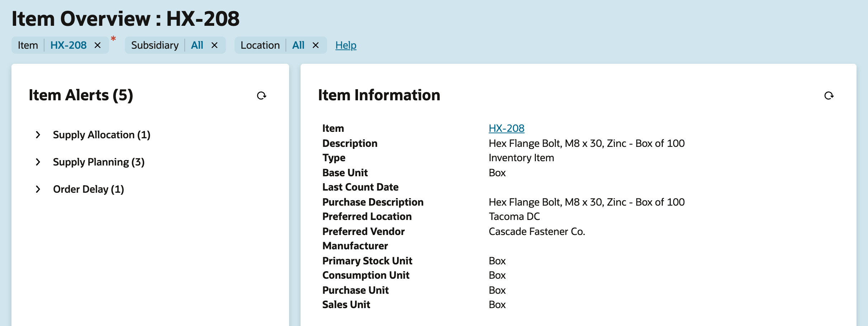Click the Sales Unit 'Box' value
The height and width of the screenshot is (326, 868).
pyautogui.click(x=497, y=305)
